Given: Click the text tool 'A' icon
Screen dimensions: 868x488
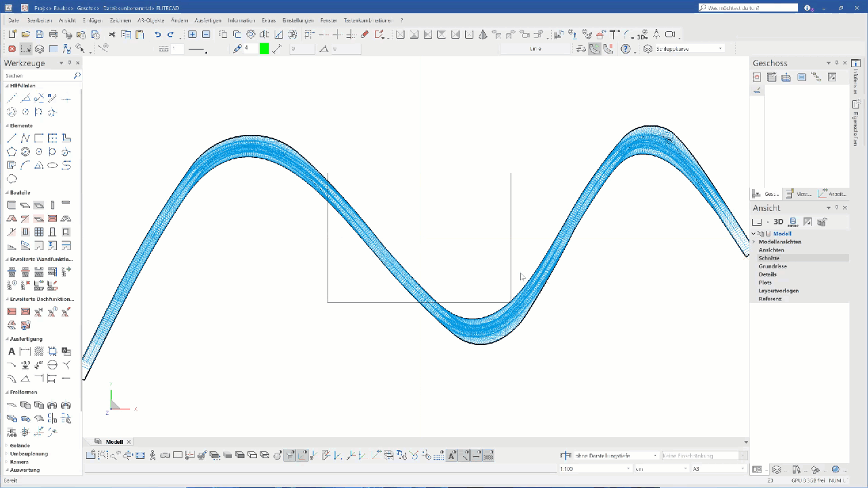Looking at the screenshot, I should click(12, 351).
